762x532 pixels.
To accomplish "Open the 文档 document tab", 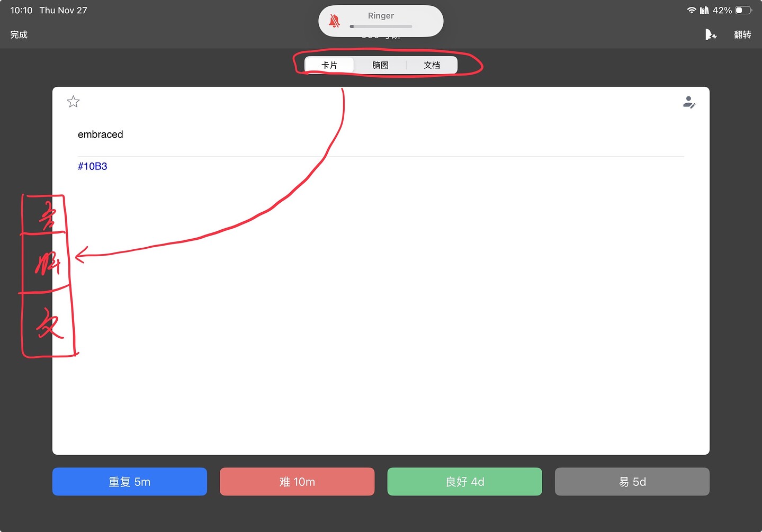I will tap(432, 65).
